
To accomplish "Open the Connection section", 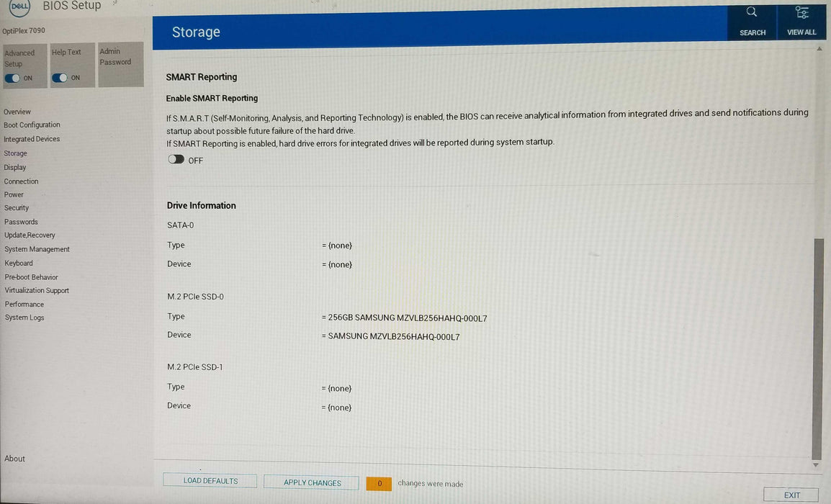I will point(21,181).
